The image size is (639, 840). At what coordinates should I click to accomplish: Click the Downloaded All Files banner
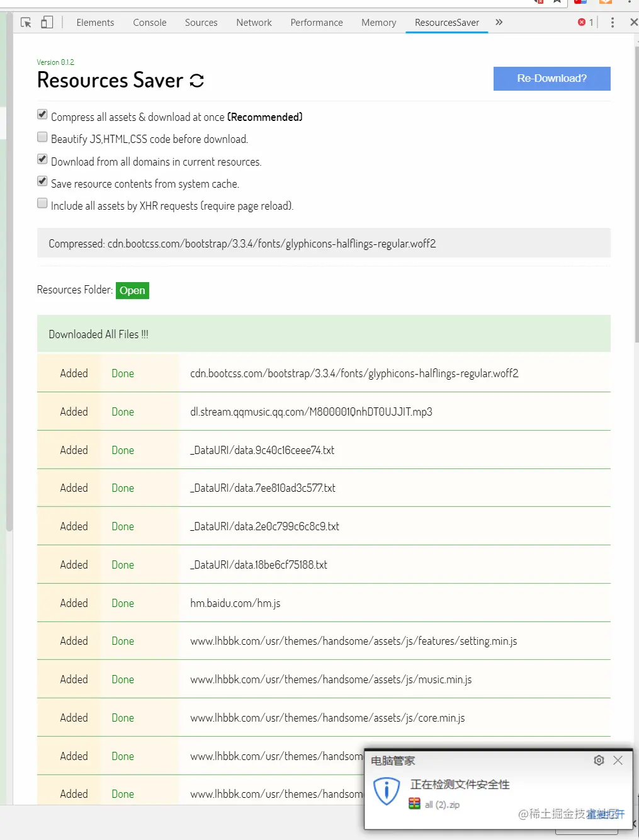click(324, 334)
